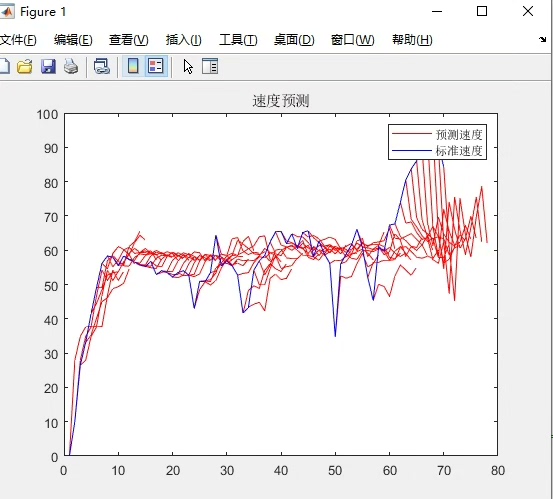Open a file with the folder icon

click(25, 66)
